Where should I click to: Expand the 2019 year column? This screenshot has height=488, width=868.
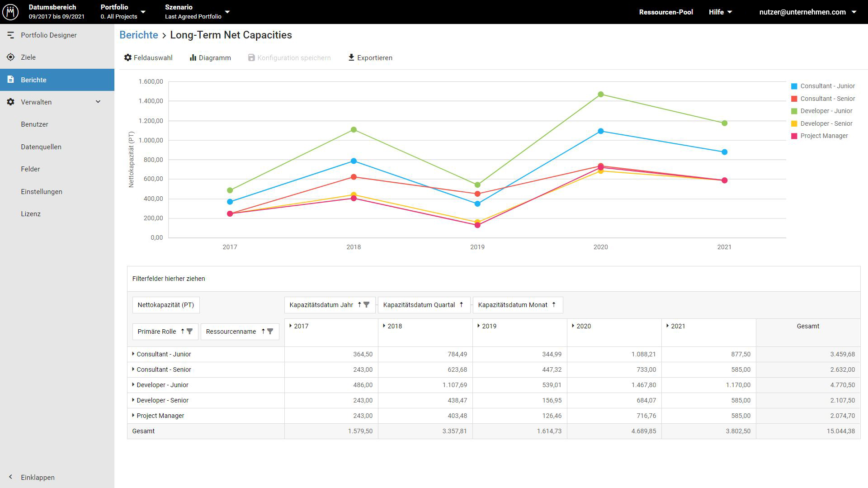pos(479,326)
